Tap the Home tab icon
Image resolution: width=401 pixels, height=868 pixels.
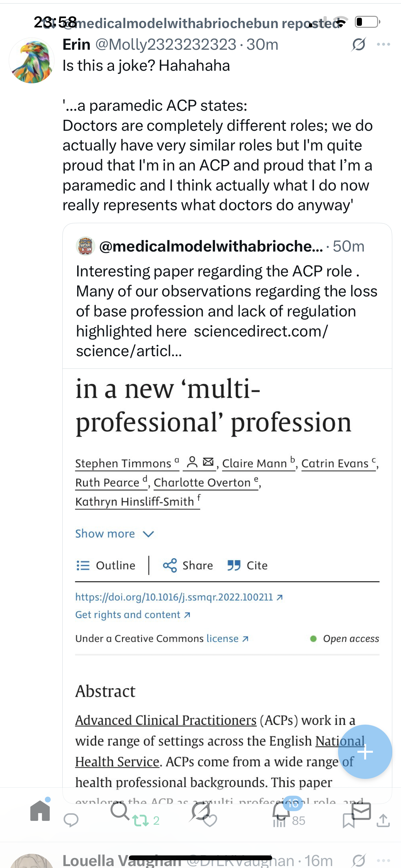(x=40, y=811)
